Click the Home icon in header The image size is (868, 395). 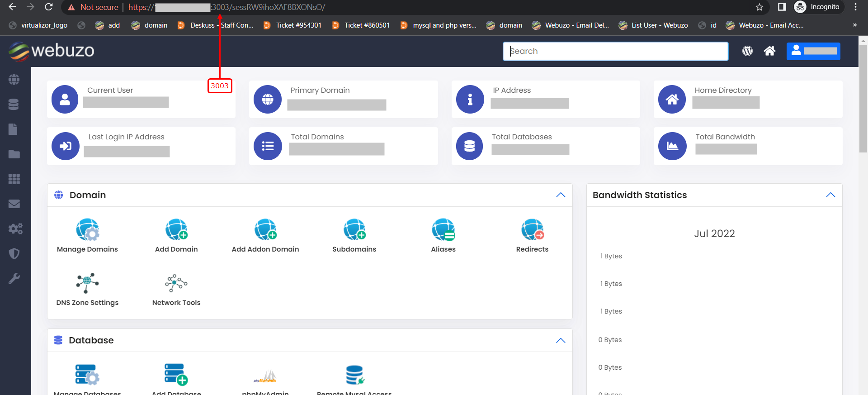coord(769,51)
